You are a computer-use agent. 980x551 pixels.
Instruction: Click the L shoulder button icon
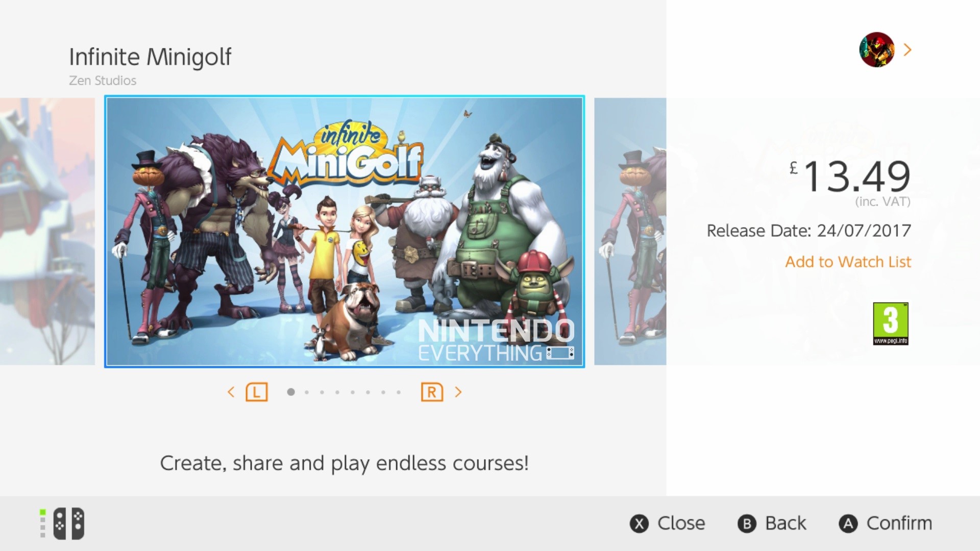tap(256, 392)
